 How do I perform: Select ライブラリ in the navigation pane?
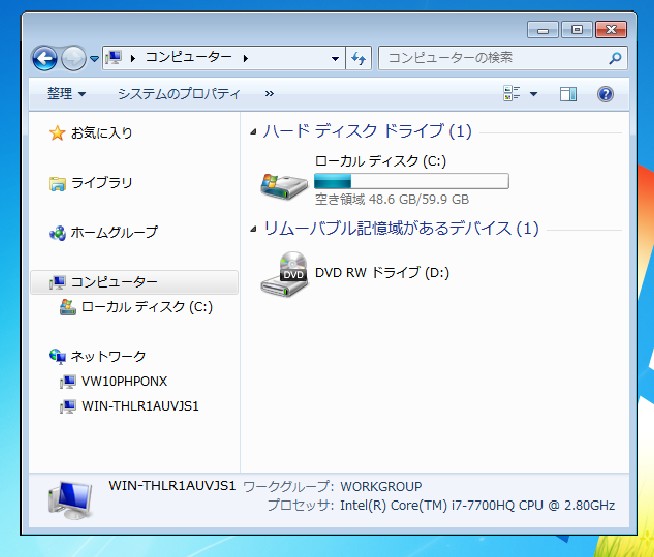pos(102,183)
